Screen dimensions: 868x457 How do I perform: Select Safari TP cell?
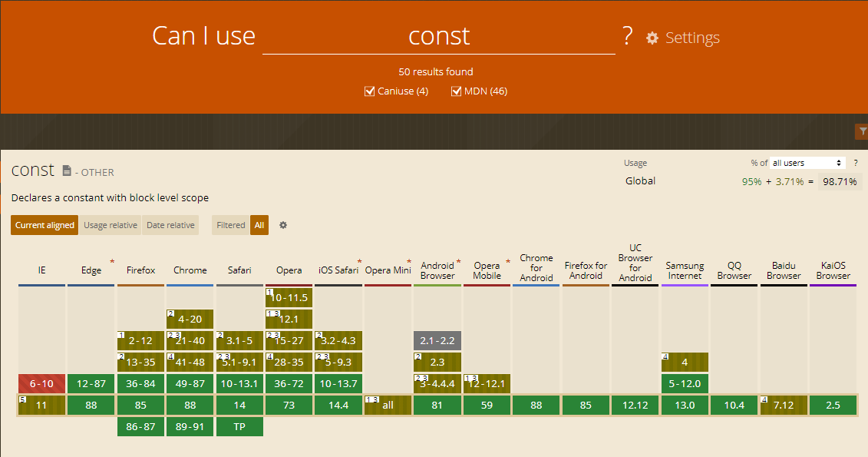point(239,427)
